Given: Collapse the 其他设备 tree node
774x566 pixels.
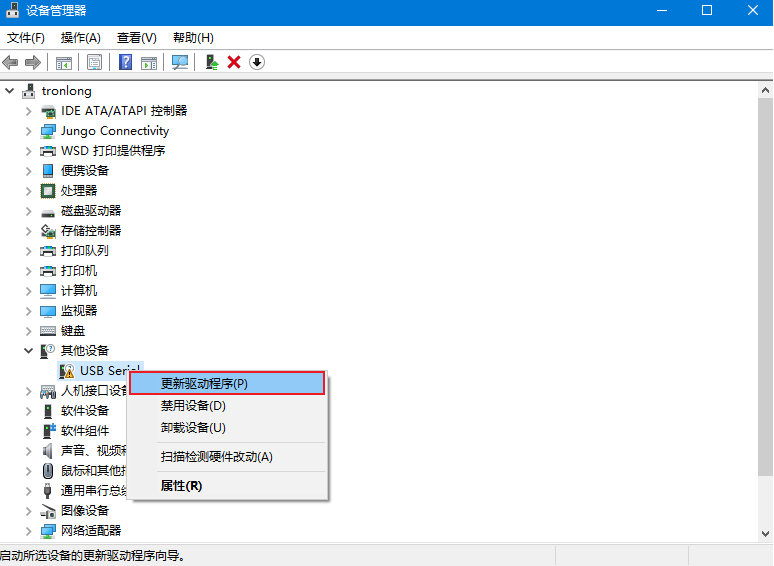Looking at the screenshot, I should [x=29, y=351].
